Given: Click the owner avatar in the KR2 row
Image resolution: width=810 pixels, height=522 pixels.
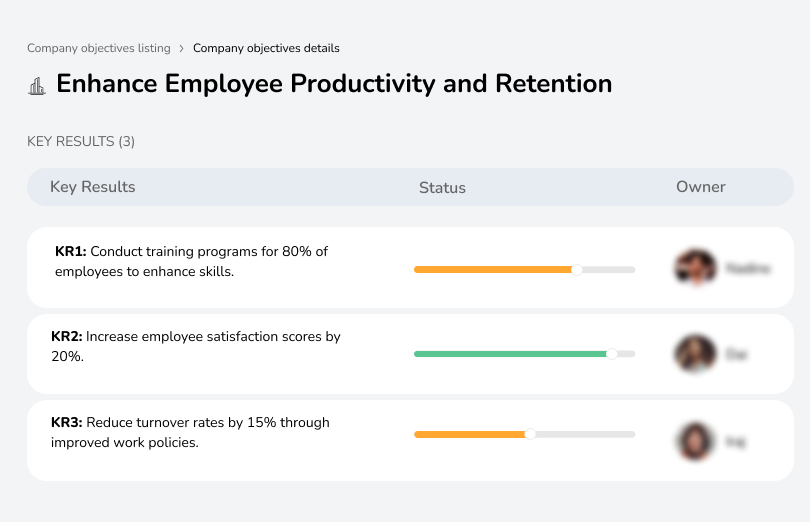Looking at the screenshot, I should 695,354.
